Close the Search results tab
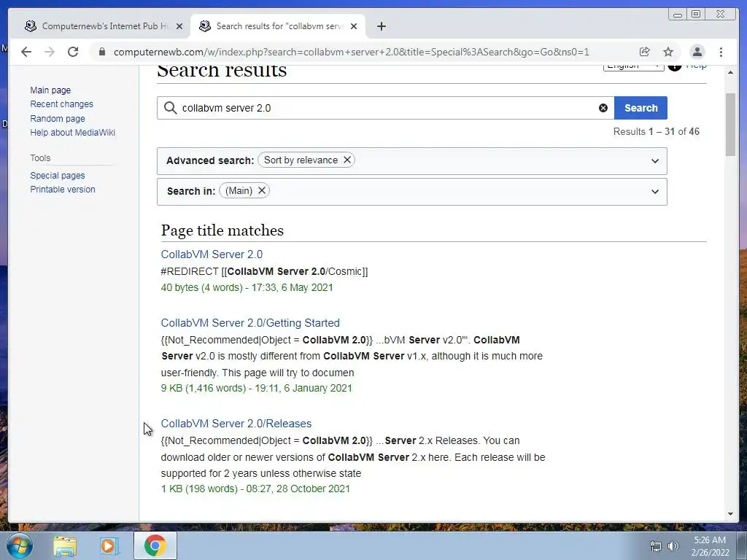Image resolution: width=747 pixels, height=560 pixels. (x=354, y=26)
